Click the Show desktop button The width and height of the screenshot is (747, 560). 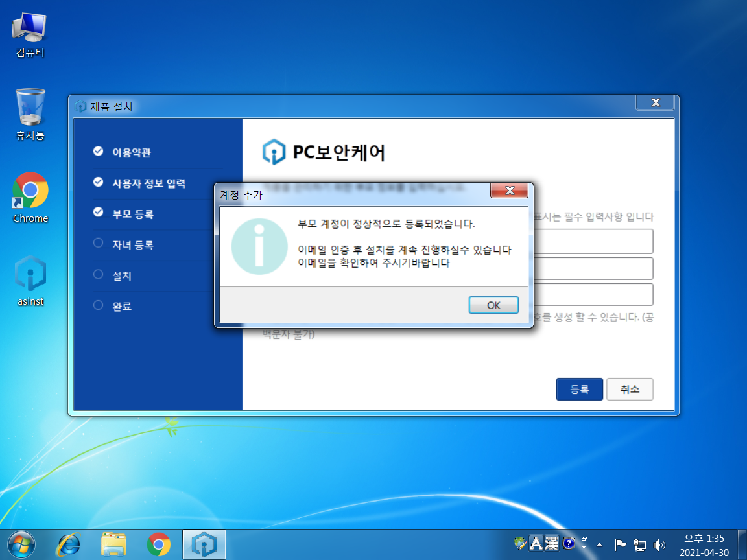[x=742, y=544]
